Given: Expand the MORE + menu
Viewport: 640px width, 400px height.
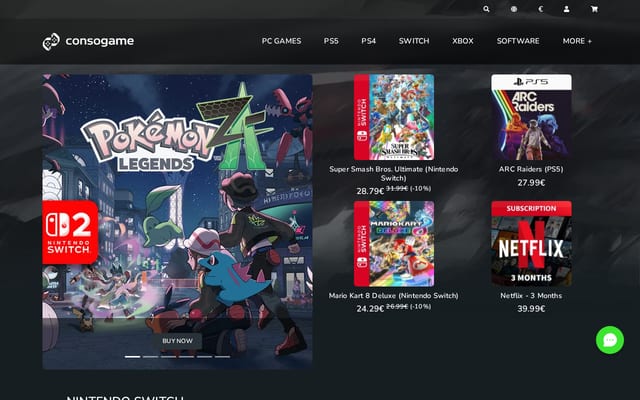Looking at the screenshot, I should (577, 41).
